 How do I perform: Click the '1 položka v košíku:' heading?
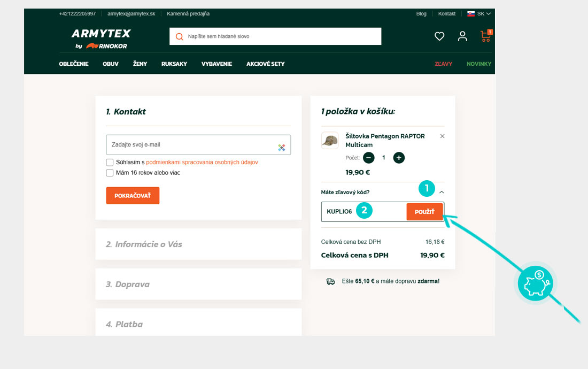(x=358, y=111)
